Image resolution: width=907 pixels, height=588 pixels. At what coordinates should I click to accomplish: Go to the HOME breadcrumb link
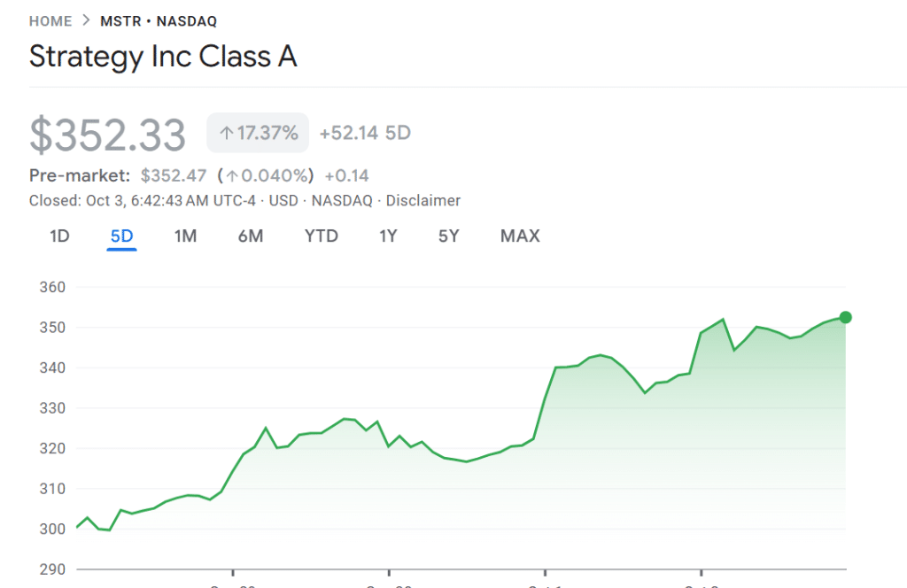tap(50, 21)
